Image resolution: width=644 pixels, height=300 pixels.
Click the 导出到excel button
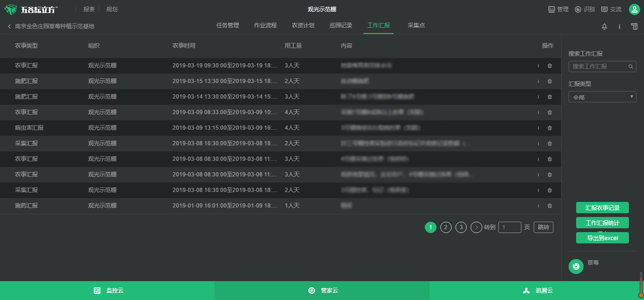[x=602, y=238]
